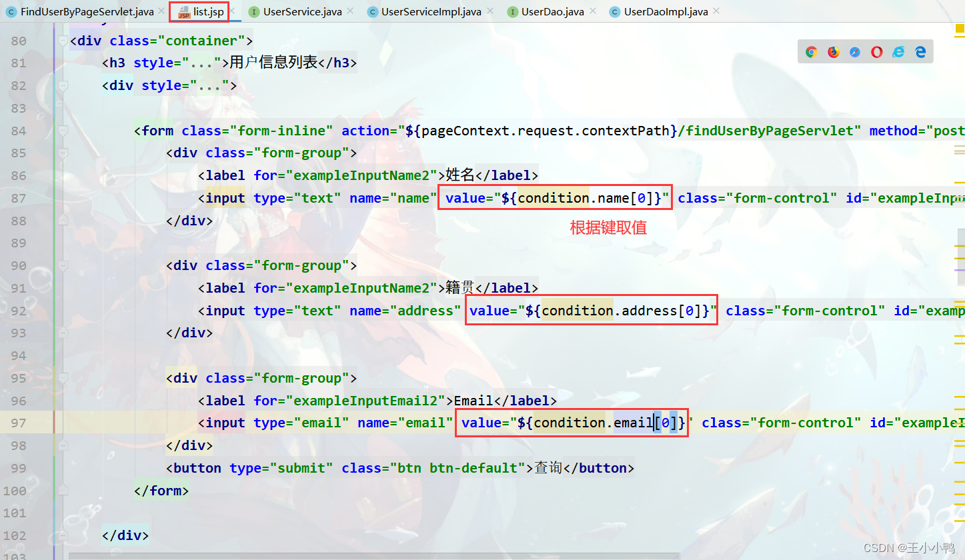Close the UserDao.java tab
Viewport: 965px width, 560px height.
tap(592, 12)
